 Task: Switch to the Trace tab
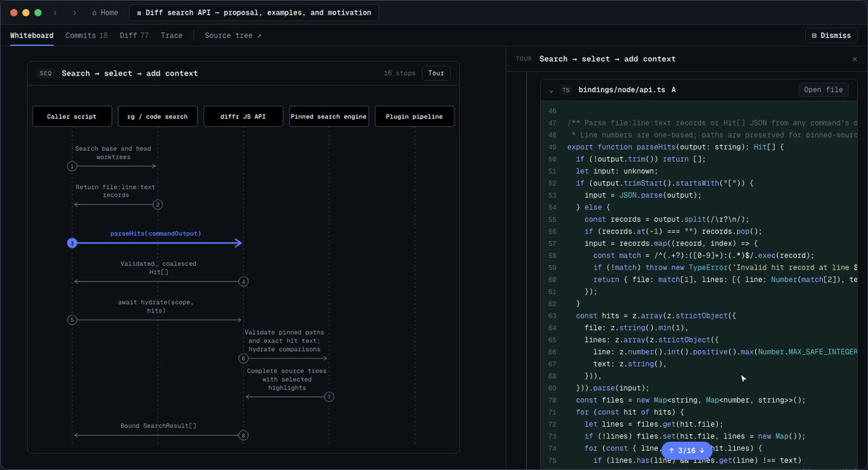point(171,35)
